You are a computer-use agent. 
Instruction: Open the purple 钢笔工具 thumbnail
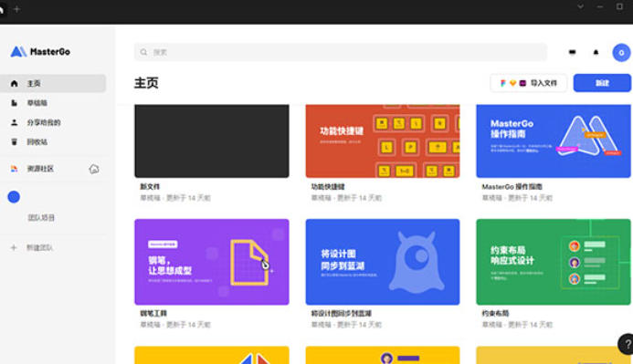point(212,262)
